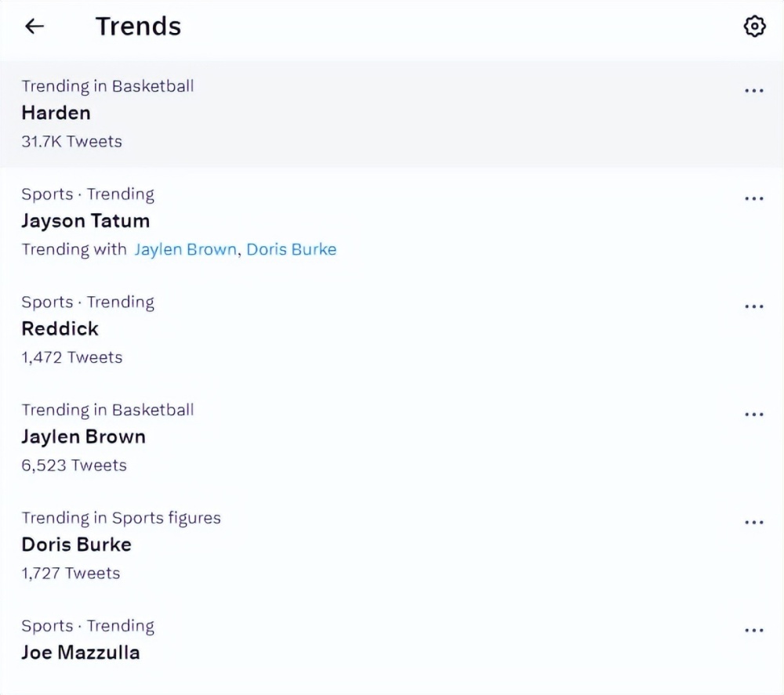784x695 pixels.
Task: Click the blue Doris Burke link
Action: coord(292,249)
